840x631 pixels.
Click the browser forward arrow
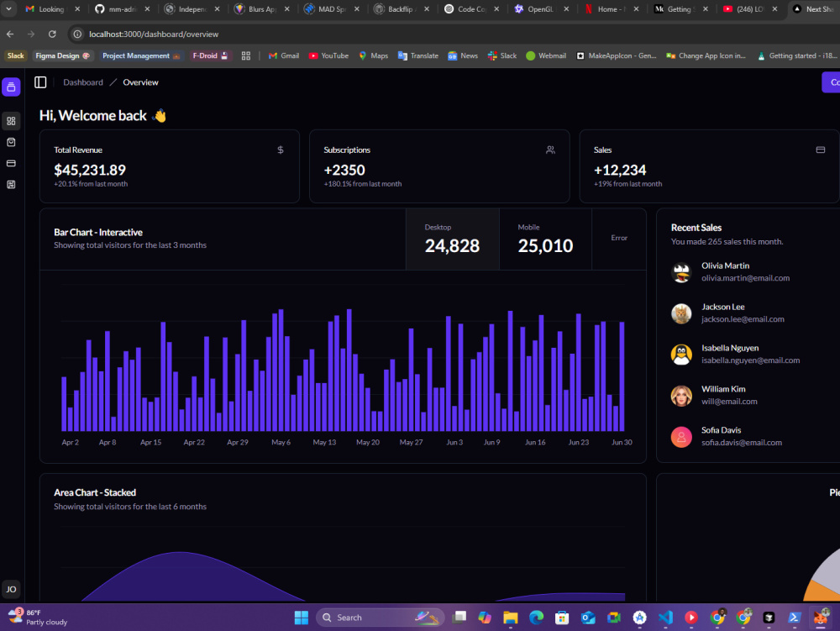[x=31, y=34]
